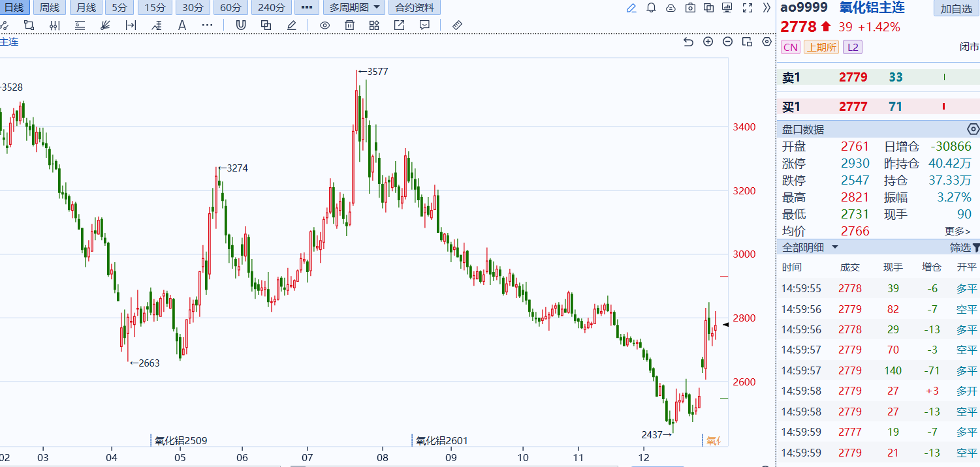Undo the last chart action

pos(688,42)
